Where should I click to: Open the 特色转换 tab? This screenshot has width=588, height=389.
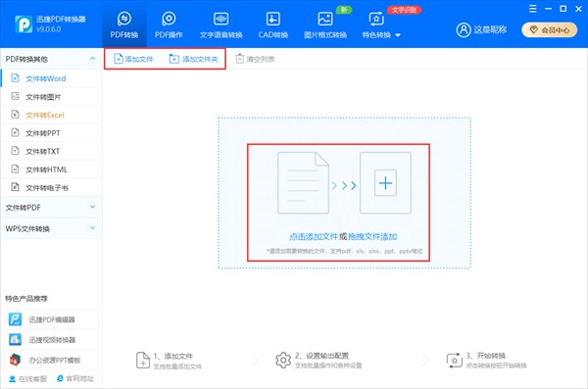(376, 25)
